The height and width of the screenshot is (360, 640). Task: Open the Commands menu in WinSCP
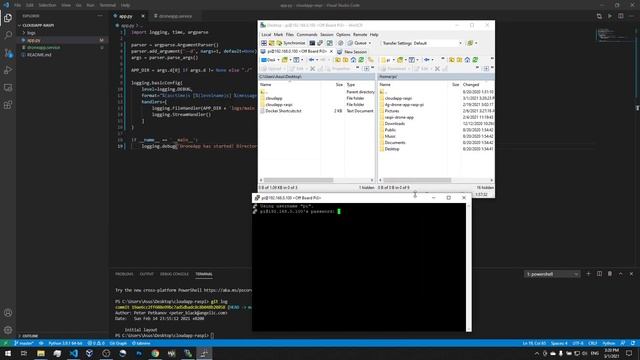tap(307, 35)
